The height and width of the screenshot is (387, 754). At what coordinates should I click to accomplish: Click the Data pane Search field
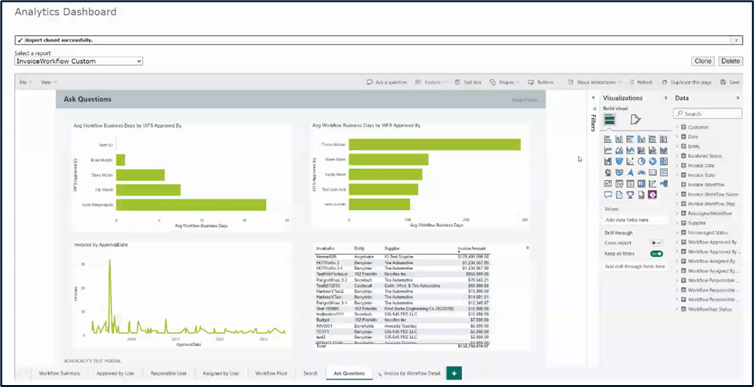coord(708,114)
